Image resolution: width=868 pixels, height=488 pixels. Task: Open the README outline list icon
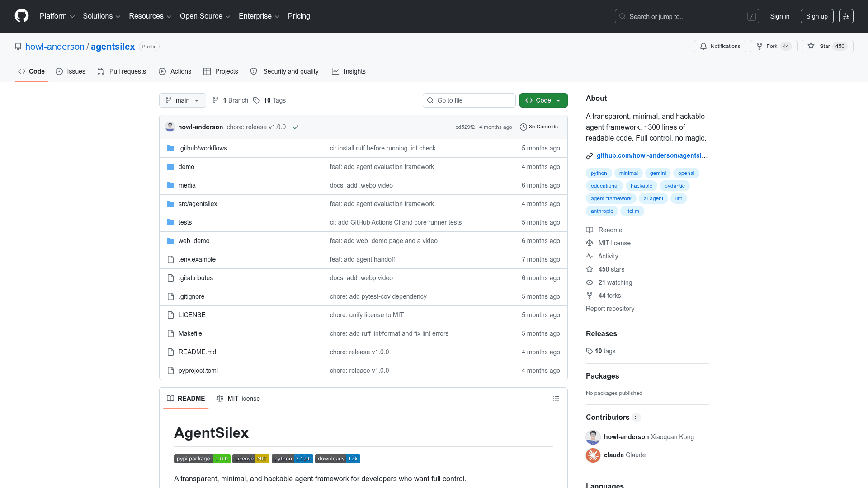point(556,399)
